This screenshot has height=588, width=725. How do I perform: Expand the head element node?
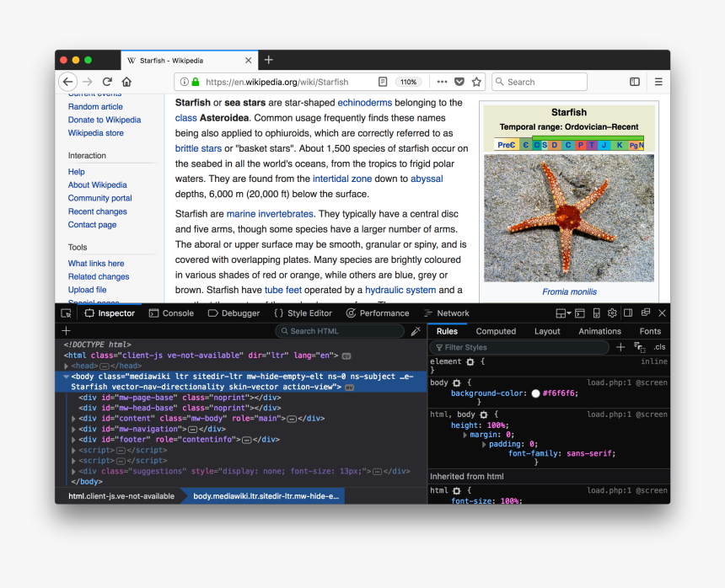pyautogui.click(x=66, y=366)
